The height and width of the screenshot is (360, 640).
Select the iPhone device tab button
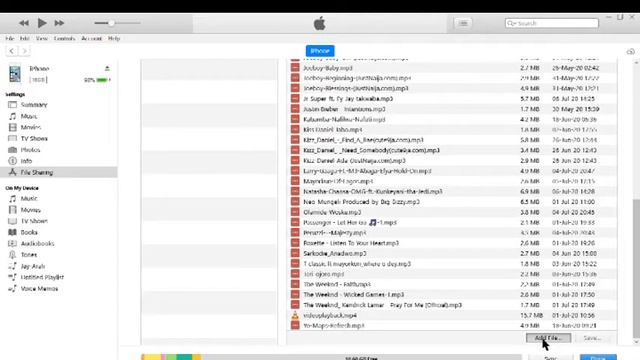320,51
